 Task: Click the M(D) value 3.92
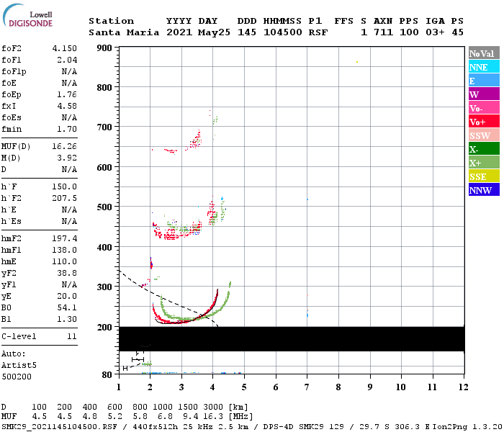point(67,158)
